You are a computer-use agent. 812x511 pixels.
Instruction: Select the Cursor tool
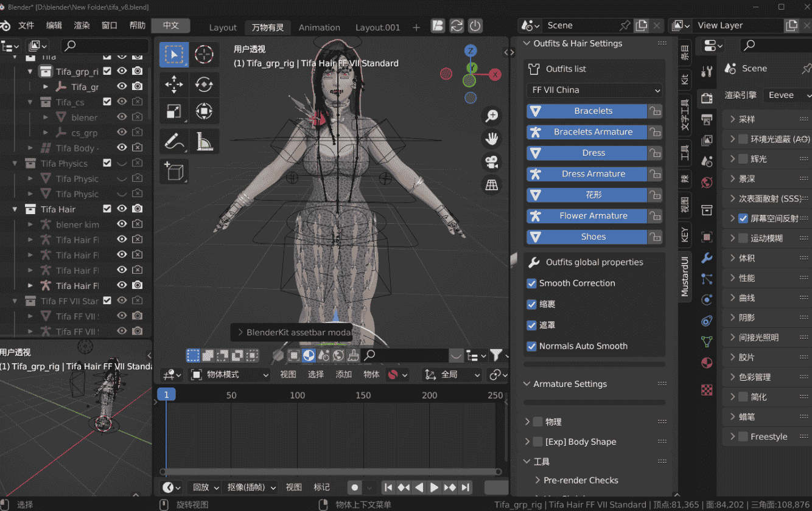coord(203,55)
